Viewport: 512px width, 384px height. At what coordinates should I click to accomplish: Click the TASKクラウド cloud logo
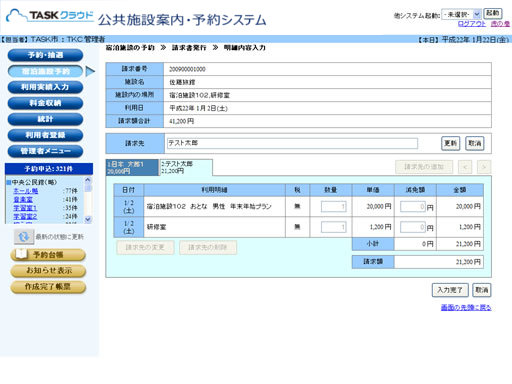click(x=50, y=16)
